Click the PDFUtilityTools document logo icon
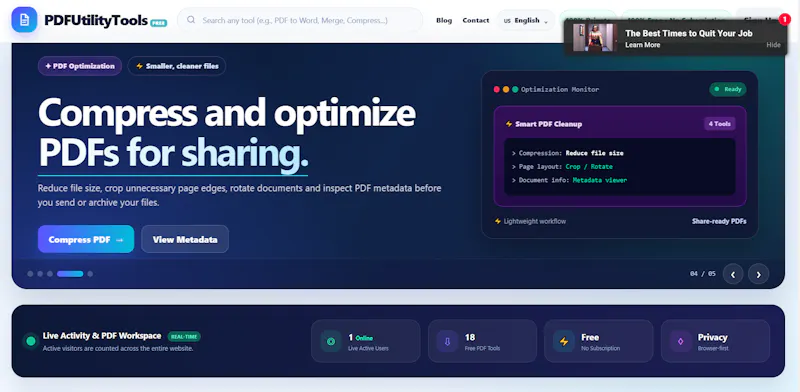 pyautogui.click(x=24, y=20)
